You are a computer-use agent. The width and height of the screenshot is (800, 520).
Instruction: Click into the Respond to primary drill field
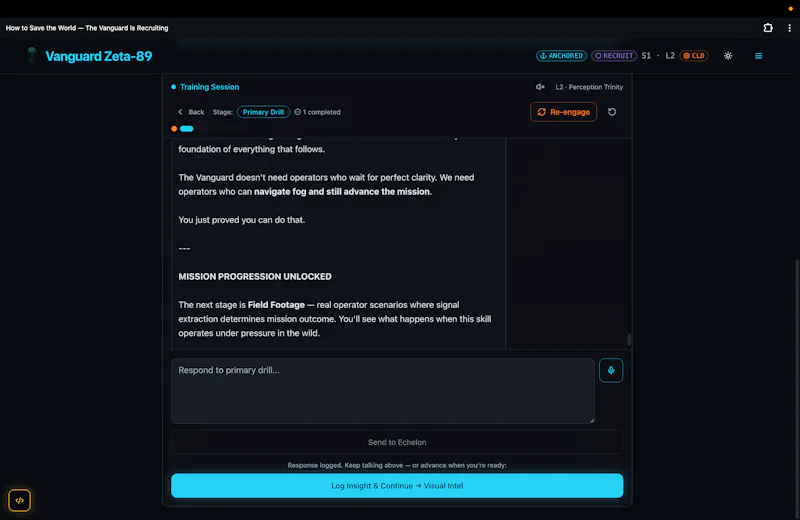pos(383,391)
